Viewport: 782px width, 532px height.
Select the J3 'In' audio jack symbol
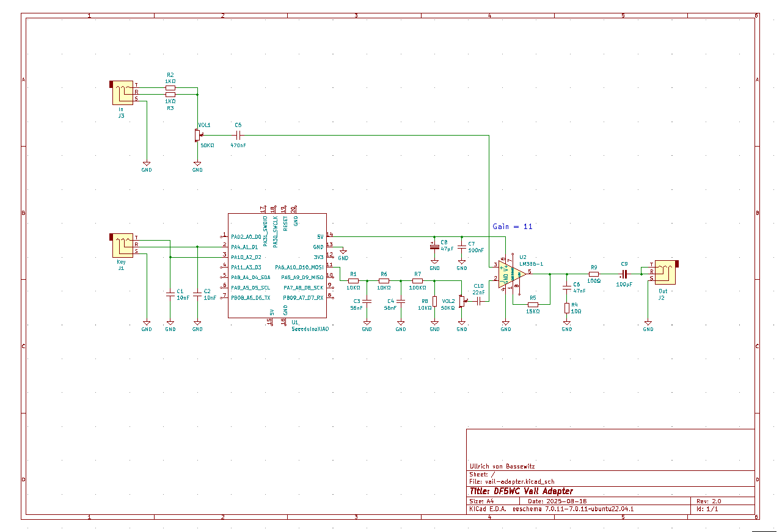[x=122, y=93]
